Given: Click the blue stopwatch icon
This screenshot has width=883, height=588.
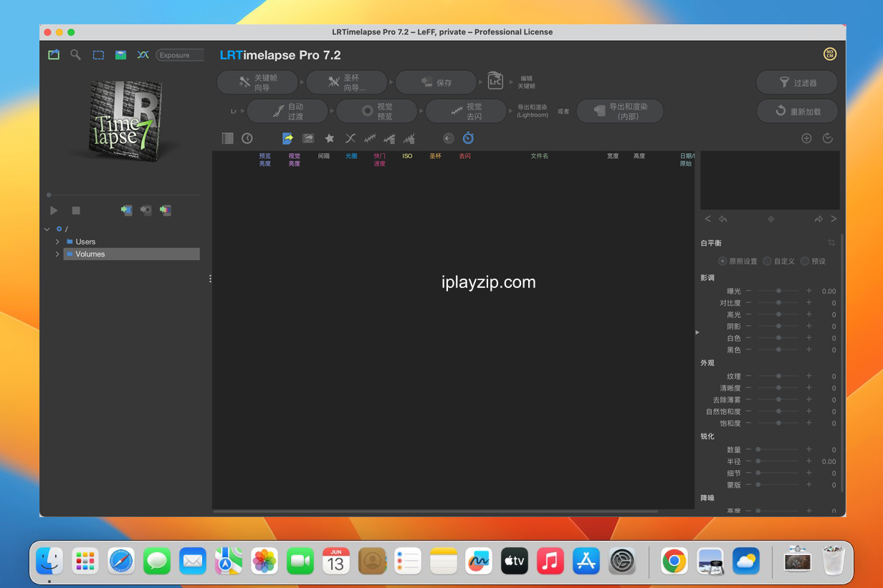Looking at the screenshot, I should point(468,138).
